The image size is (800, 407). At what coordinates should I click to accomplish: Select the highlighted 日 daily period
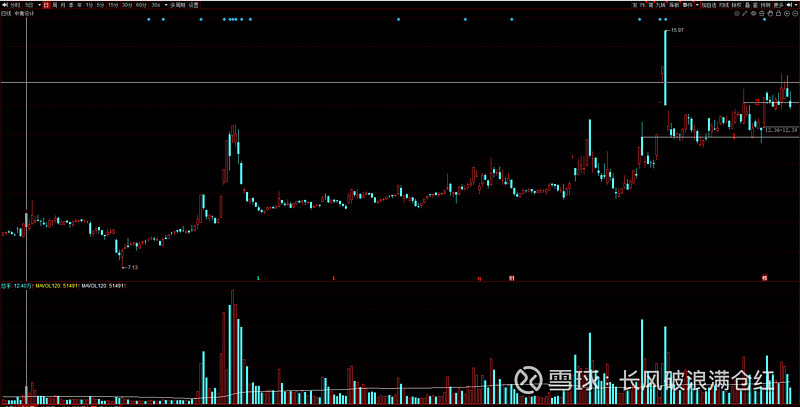tap(46, 5)
